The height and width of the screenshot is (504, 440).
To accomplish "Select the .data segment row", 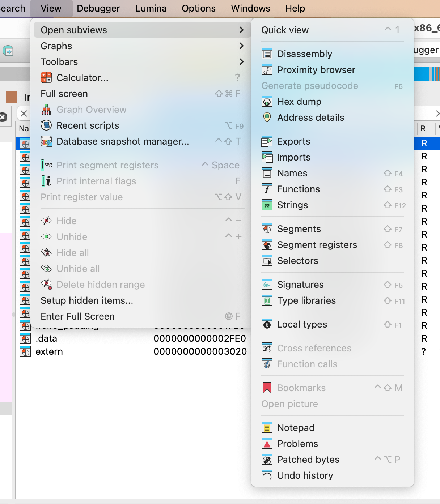I will 46,339.
